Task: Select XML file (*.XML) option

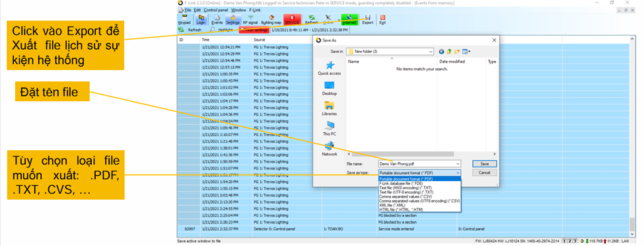Action: point(419,205)
